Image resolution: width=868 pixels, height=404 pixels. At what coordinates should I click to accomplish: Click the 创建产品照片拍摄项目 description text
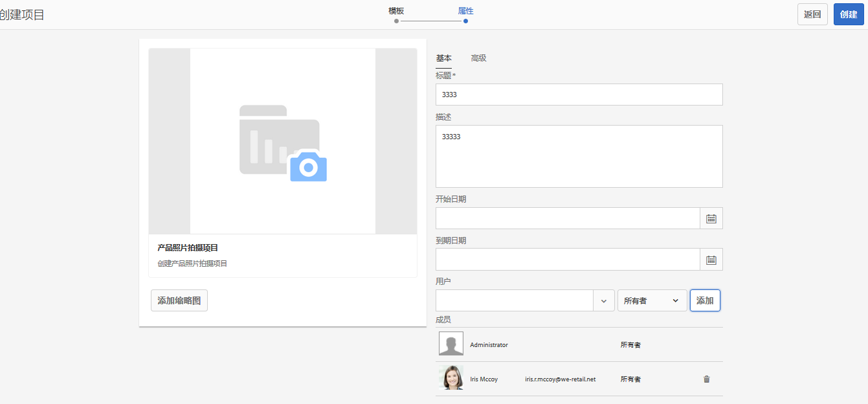tap(192, 264)
